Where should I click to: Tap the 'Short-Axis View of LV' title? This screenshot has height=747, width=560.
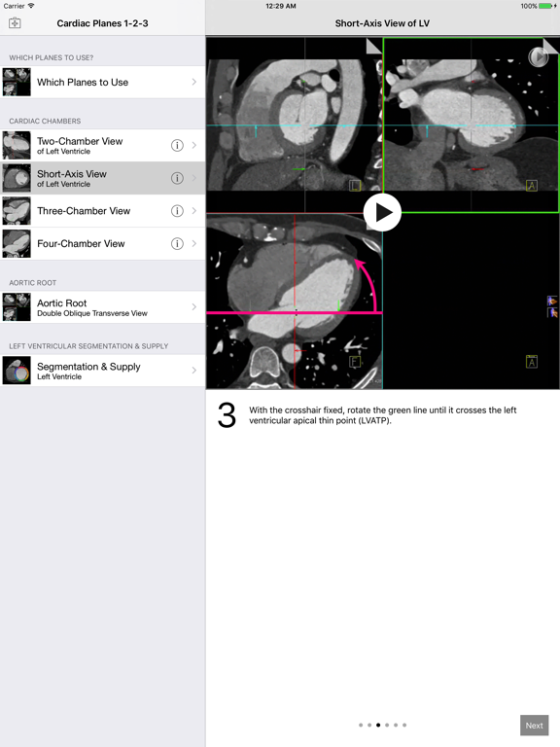click(382, 23)
